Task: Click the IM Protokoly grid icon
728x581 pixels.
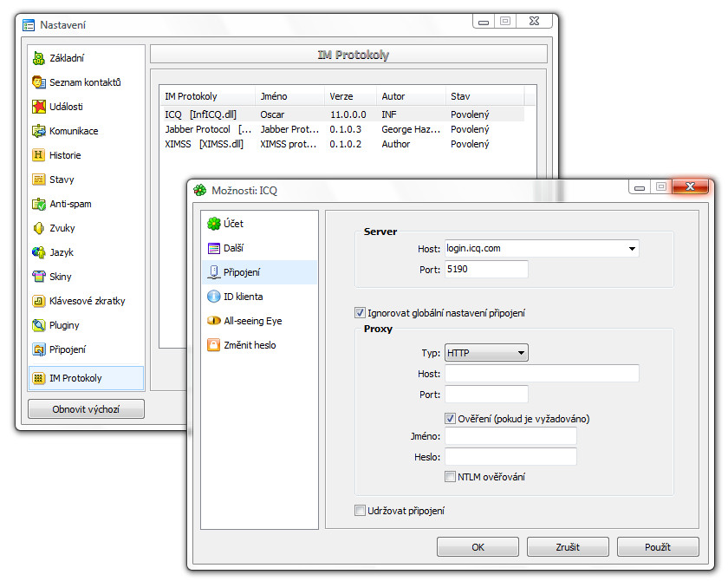Action: click(38, 378)
